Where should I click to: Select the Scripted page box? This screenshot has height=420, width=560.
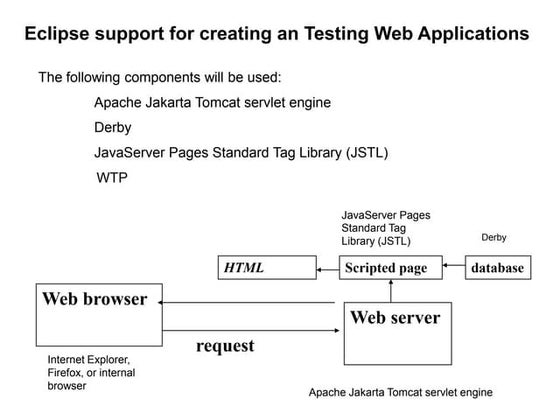[391, 268]
